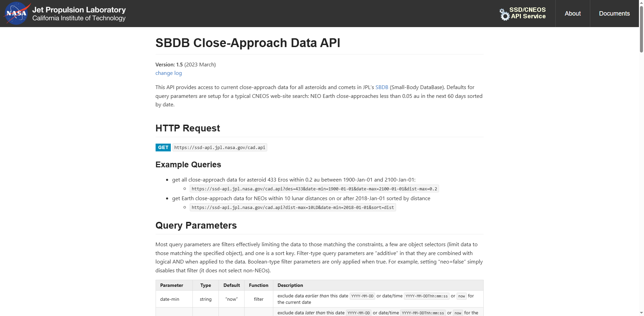644x316 pixels.
Task: Click the now code token in date-min row
Action: click(x=461, y=296)
